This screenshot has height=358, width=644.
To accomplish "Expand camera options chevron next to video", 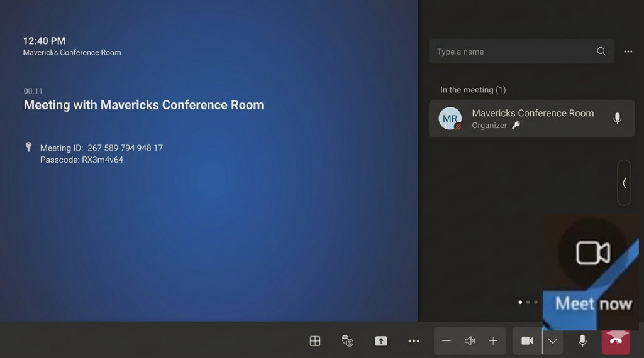I will pyautogui.click(x=553, y=341).
